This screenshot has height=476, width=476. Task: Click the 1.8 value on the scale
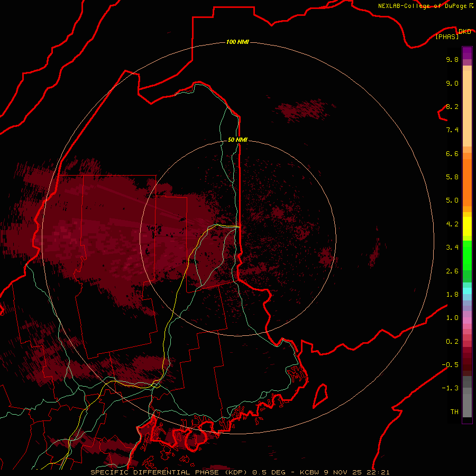tap(452, 294)
